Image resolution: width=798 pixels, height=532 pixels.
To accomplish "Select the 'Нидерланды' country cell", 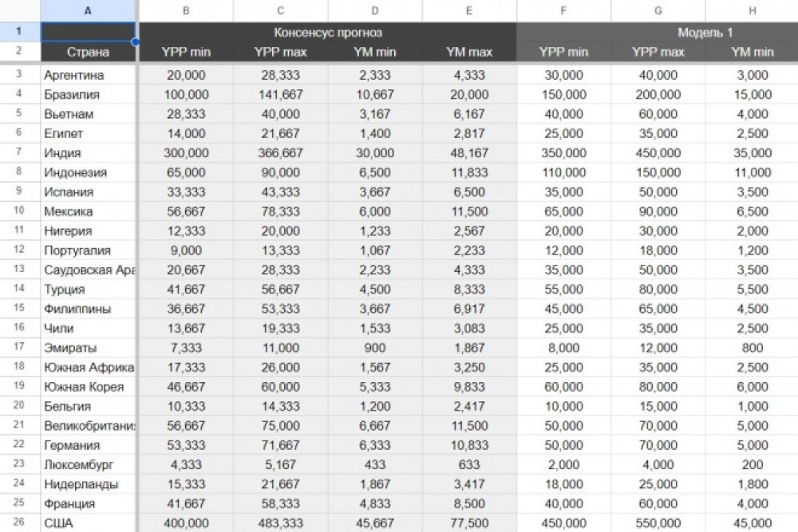I will (88, 484).
